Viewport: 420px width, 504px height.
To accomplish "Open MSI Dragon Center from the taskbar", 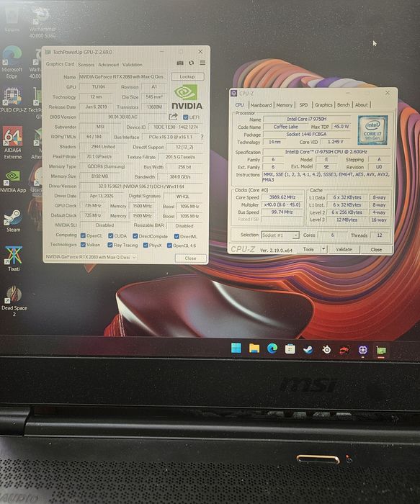I will pos(344,350).
